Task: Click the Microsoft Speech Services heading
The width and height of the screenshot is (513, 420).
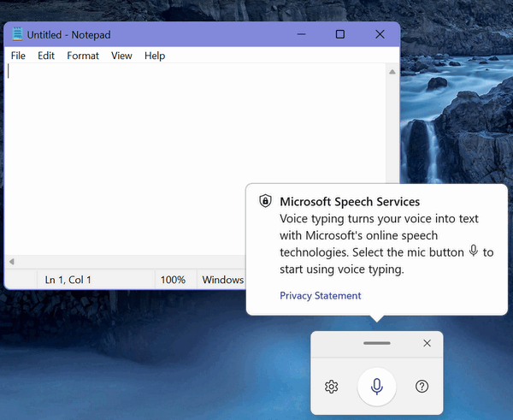Action: 350,202
